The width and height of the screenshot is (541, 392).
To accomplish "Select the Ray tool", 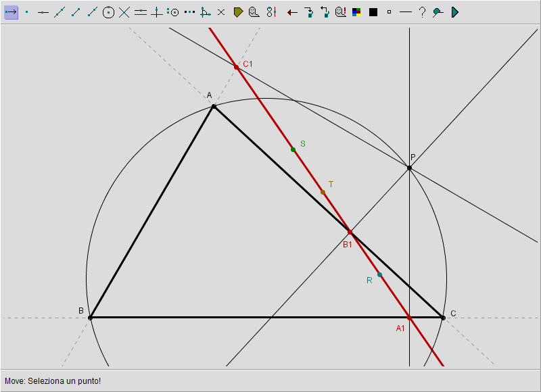I will tap(92, 12).
